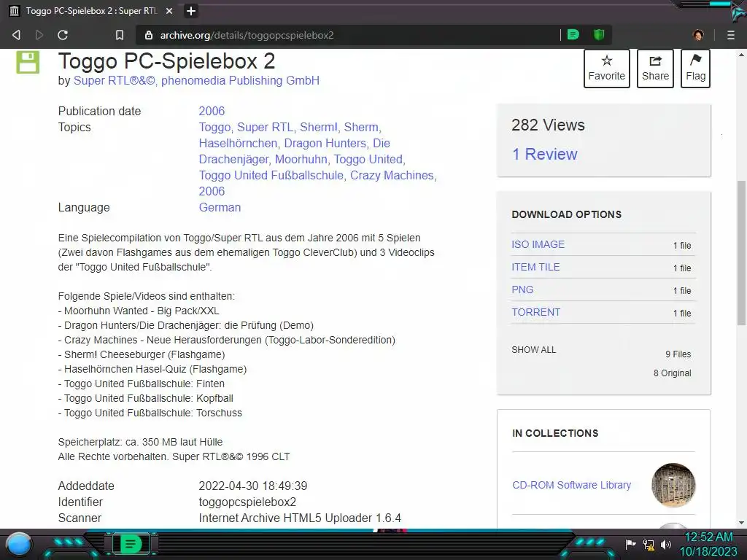Screen dimensions: 747x560
Task: Download the ITEM TILE file
Action: point(535,267)
